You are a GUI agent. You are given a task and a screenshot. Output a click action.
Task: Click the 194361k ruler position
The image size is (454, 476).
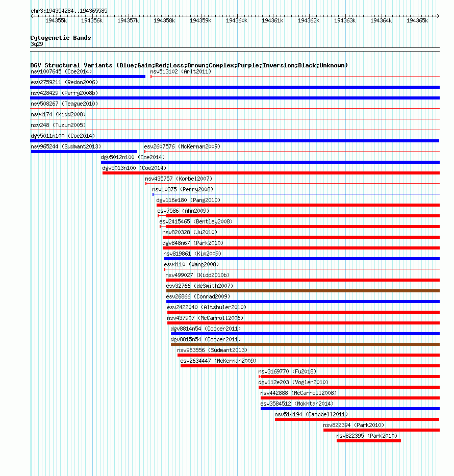click(x=272, y=20)
